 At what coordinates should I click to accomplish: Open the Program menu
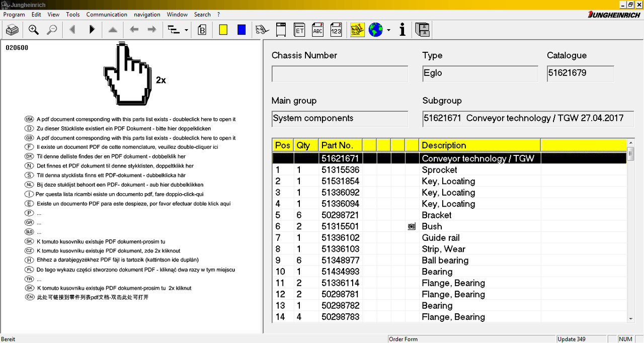(x=14, y=15)
